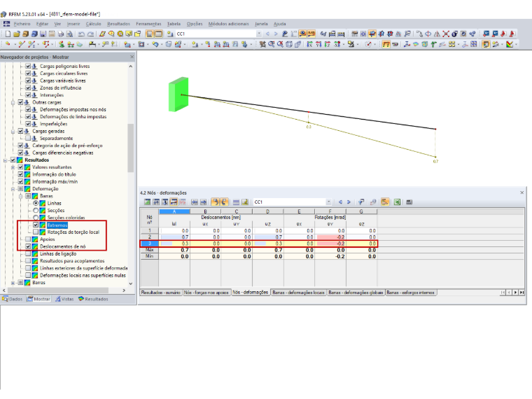Click the Redo arrow icon

pos(90,34)
